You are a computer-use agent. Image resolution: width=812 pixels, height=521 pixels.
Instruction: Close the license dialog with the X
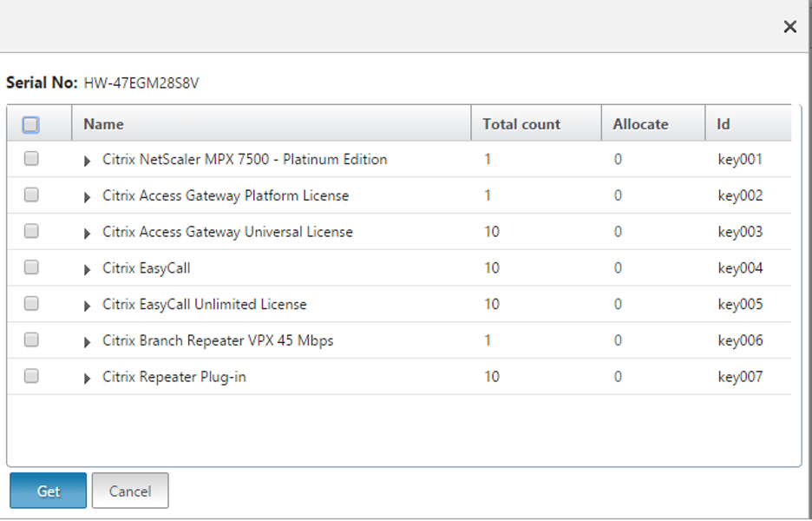click(789, 27)
